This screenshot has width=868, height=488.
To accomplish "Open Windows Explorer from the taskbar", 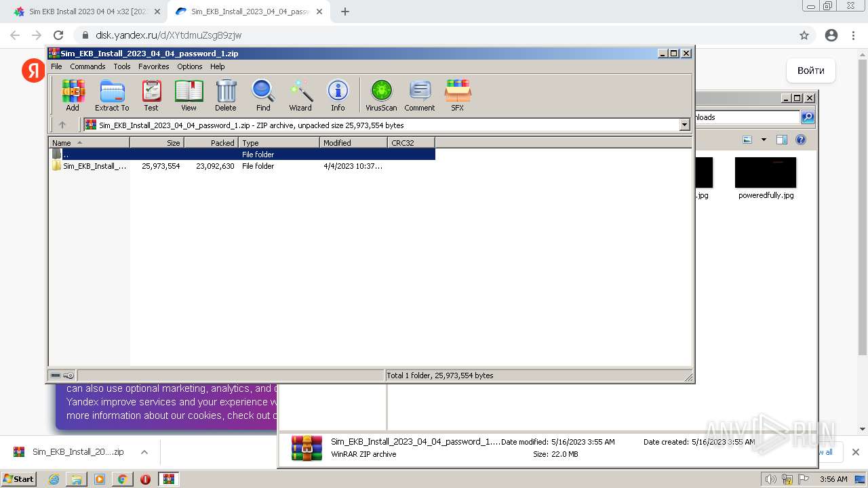I will coord(77,479).
